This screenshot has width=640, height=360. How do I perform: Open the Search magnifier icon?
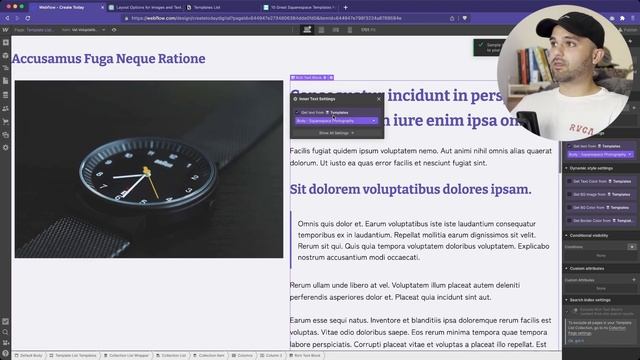5,332
